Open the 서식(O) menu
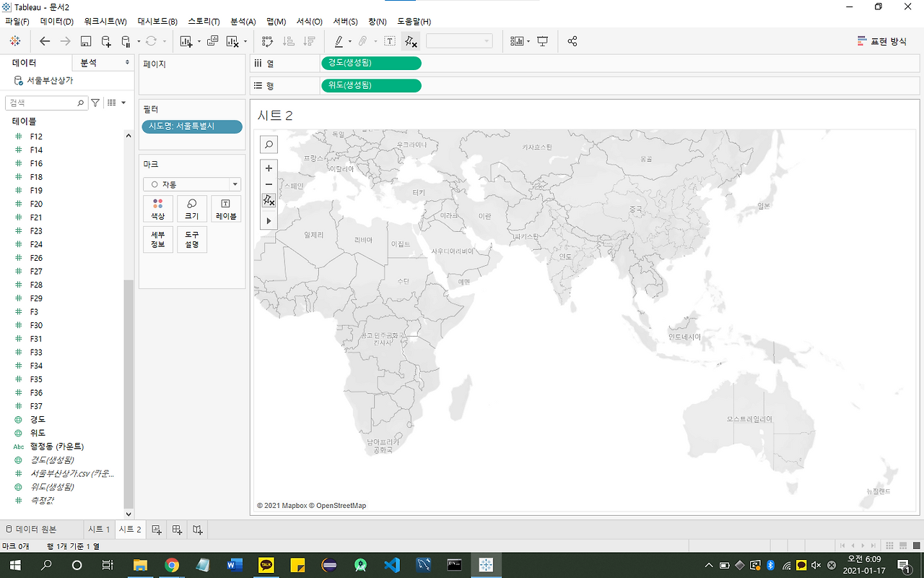924x578 pixels. coord(310,22)
